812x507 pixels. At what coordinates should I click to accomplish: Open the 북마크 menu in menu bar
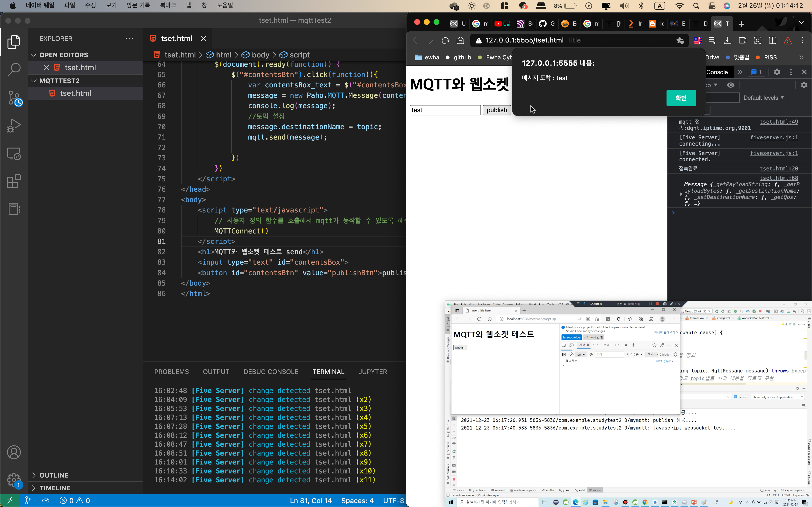click(x=168, y=5)
